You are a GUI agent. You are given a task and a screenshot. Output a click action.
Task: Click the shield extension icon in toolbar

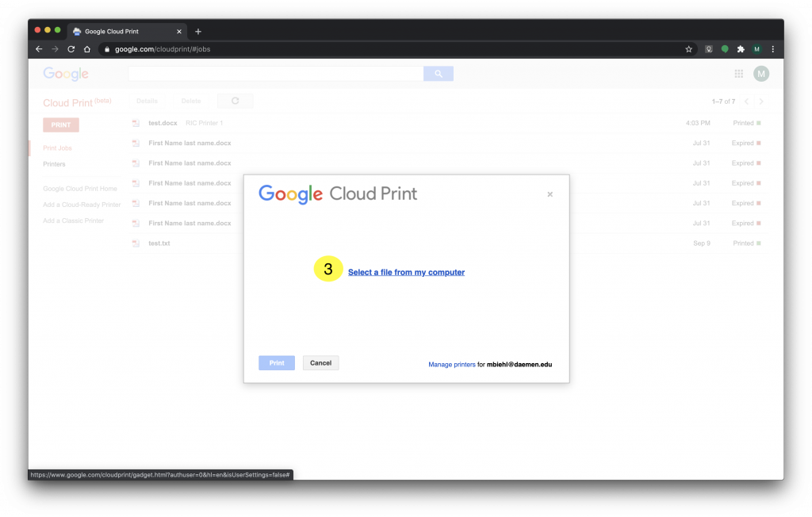point(708,49)
